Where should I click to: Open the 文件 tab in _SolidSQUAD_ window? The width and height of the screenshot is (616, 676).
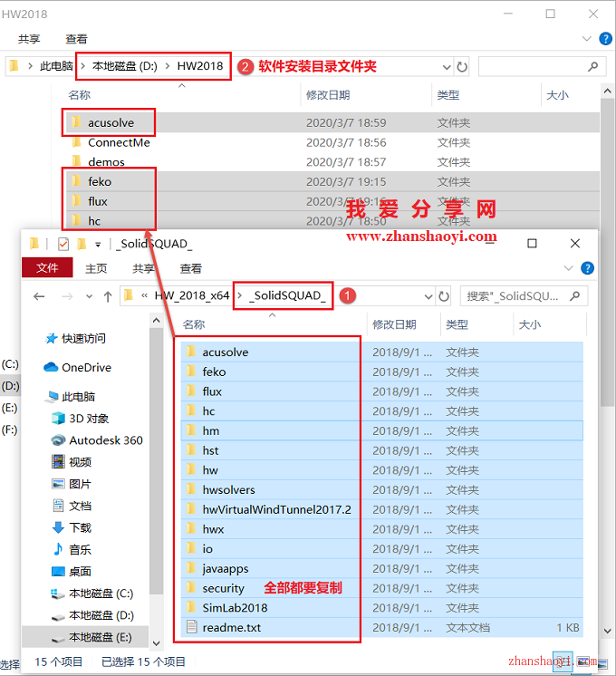click(x=47, y=267)
